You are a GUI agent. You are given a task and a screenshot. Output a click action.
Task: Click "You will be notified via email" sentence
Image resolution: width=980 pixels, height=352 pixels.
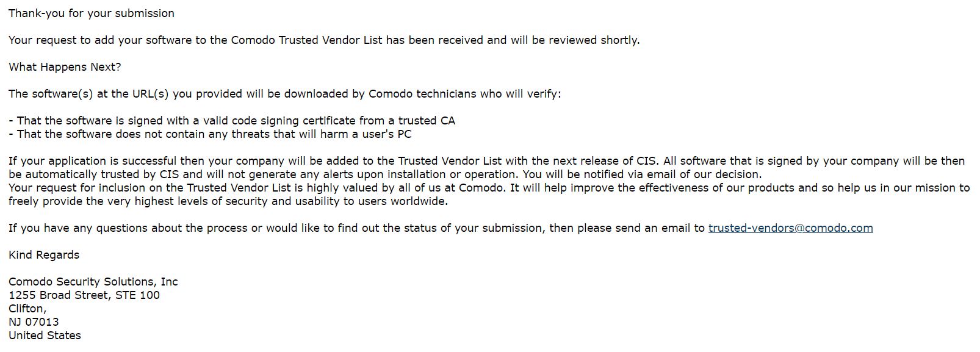(x=641, y=174)
